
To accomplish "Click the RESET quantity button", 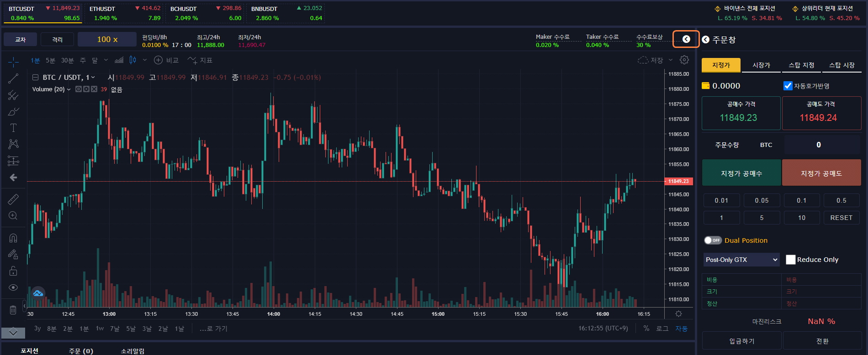I will 841,218.
